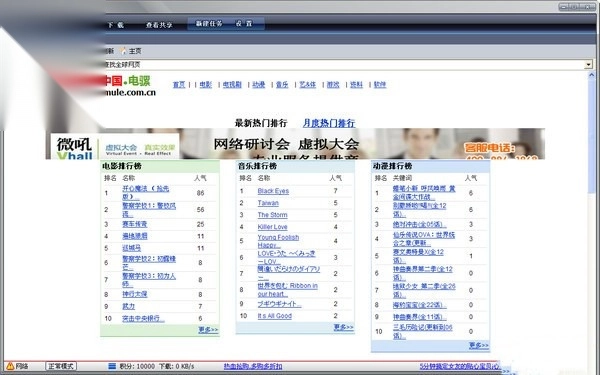Open the 音乐 navigation link

tap(282, 85)
